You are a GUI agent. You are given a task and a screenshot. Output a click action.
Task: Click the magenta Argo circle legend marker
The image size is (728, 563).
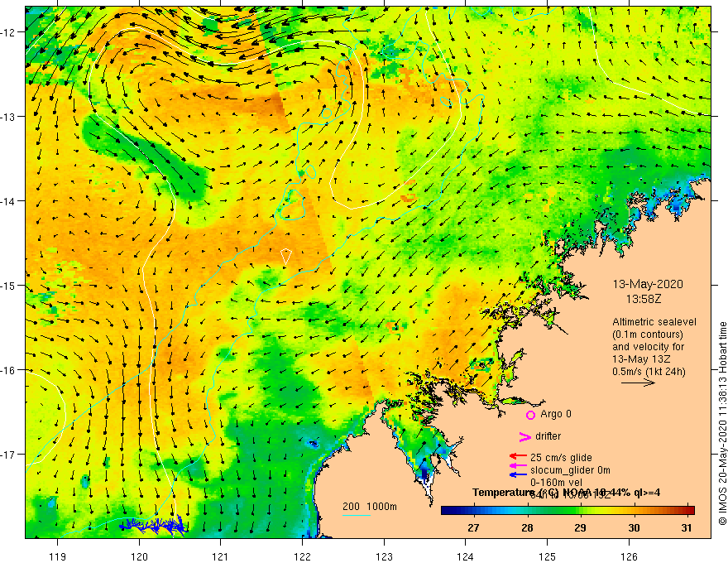click(530, 415)
